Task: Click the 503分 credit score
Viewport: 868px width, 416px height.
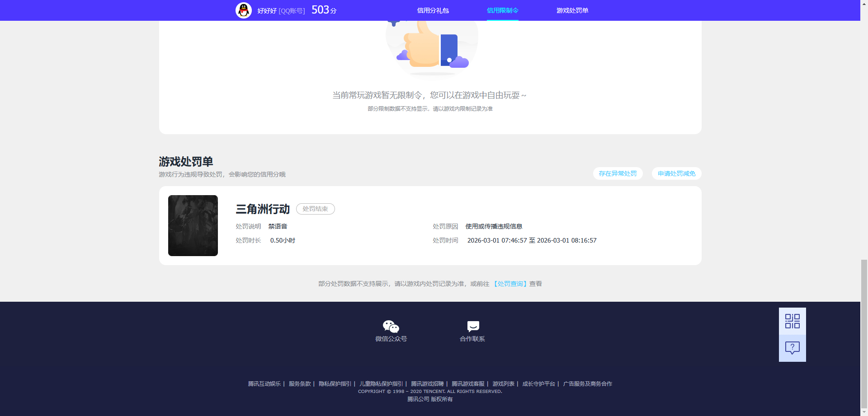Action: click(324, 10)
